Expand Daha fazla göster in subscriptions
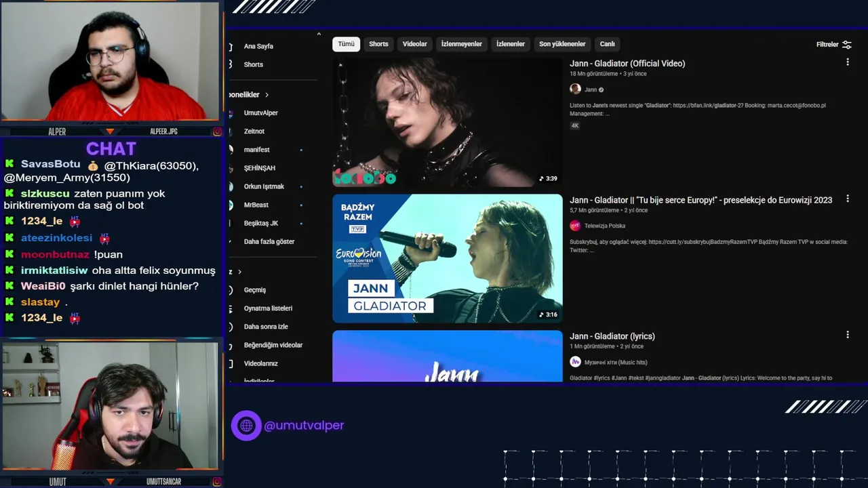 pos(269,241)
